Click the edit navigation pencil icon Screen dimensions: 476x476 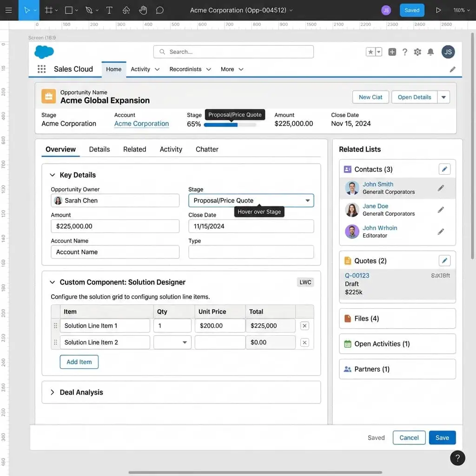point(452,70)
